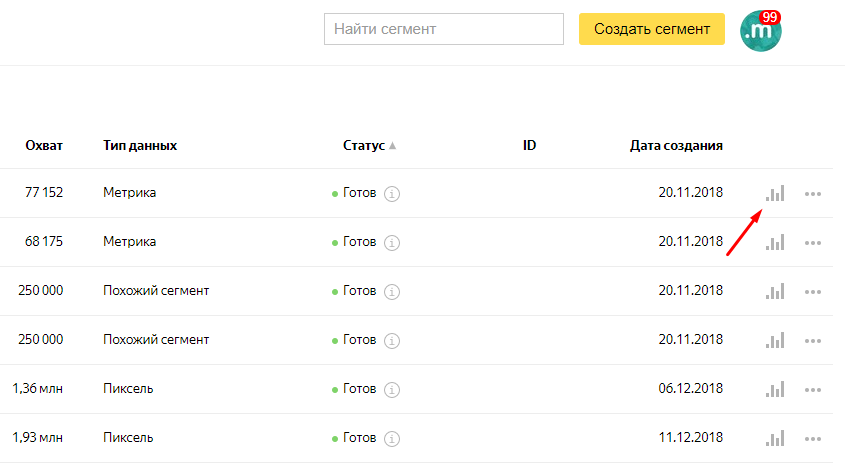Open statistics chart for the 68 175 segment
This screenshot has width=845, height=474.
(775, 242)
